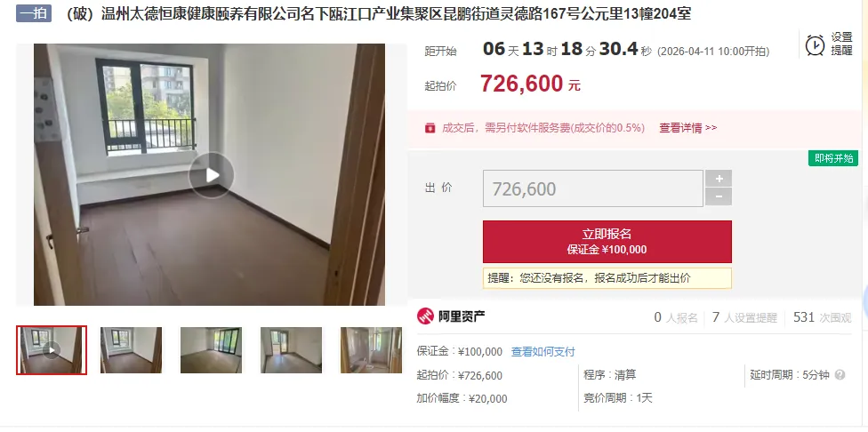Click the 阿里资产 logo icon
Viewport: 868px width, 432px height.
pos(426,316)
